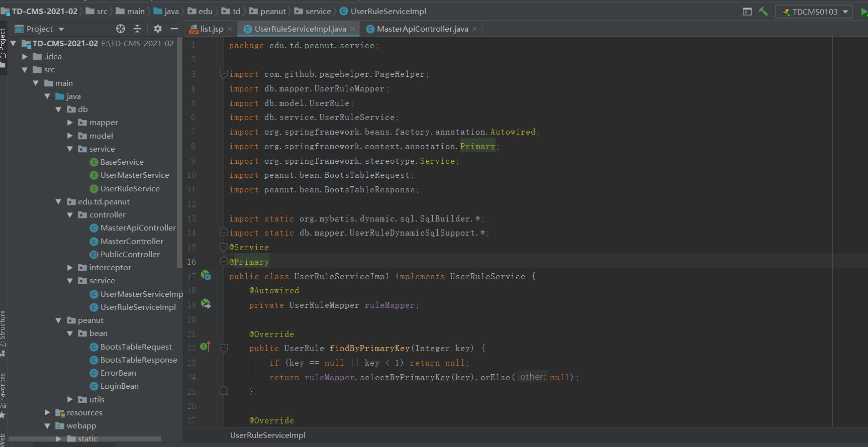Image resolution: width=868 pixels, height=447 pixels.
Task: Open Project panel settings gear
Action: 158,29
